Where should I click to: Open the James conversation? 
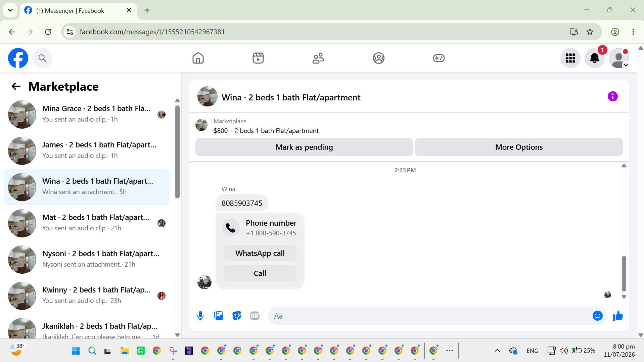click(87, 151)
